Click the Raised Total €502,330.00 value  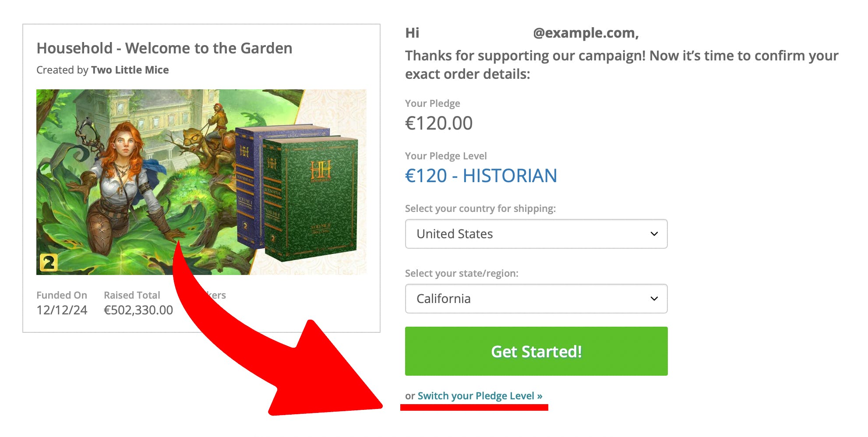point(138,310)
